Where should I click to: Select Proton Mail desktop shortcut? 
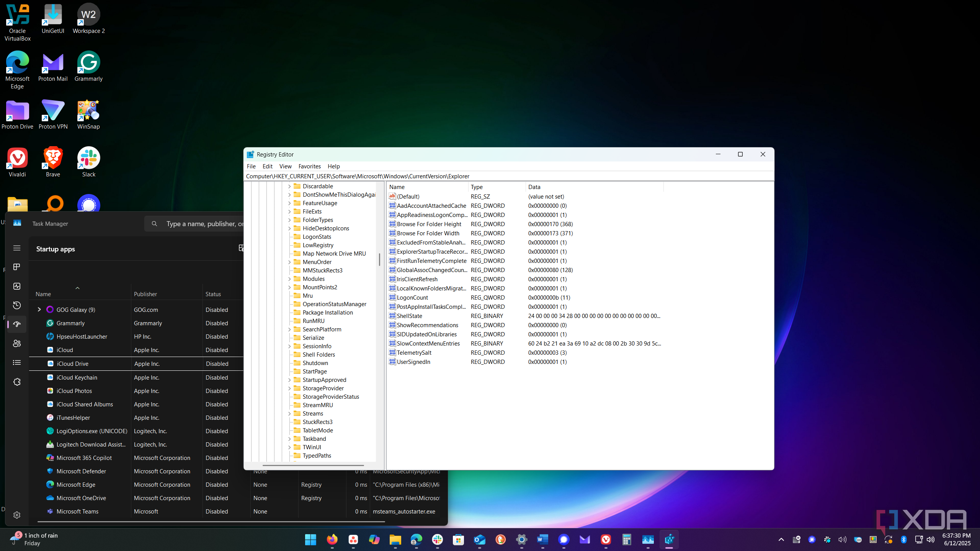click(53, 67)
